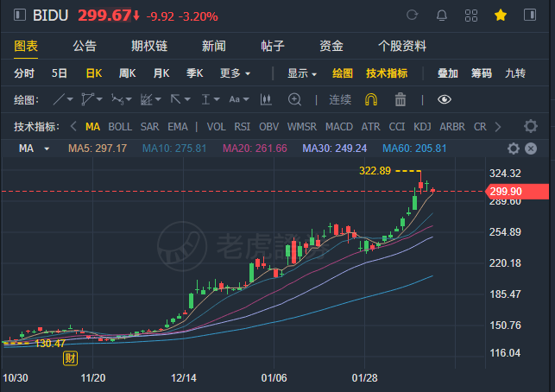The image size is (555, 392).
Task: Select the parallel channel drawing tool
Action: point(88,99)
